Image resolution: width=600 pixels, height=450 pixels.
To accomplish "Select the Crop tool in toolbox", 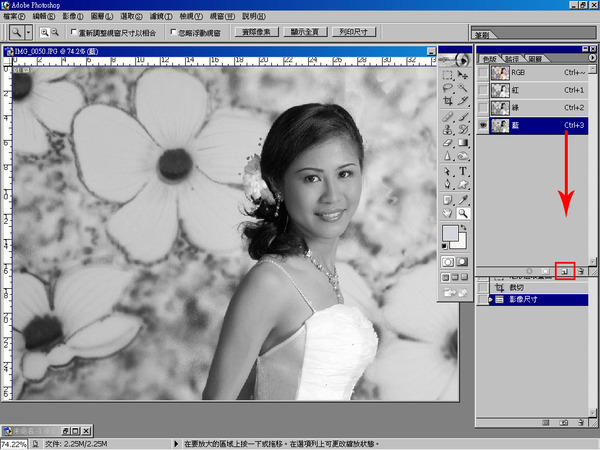I will pyautogui.click(x=448, y=102).
